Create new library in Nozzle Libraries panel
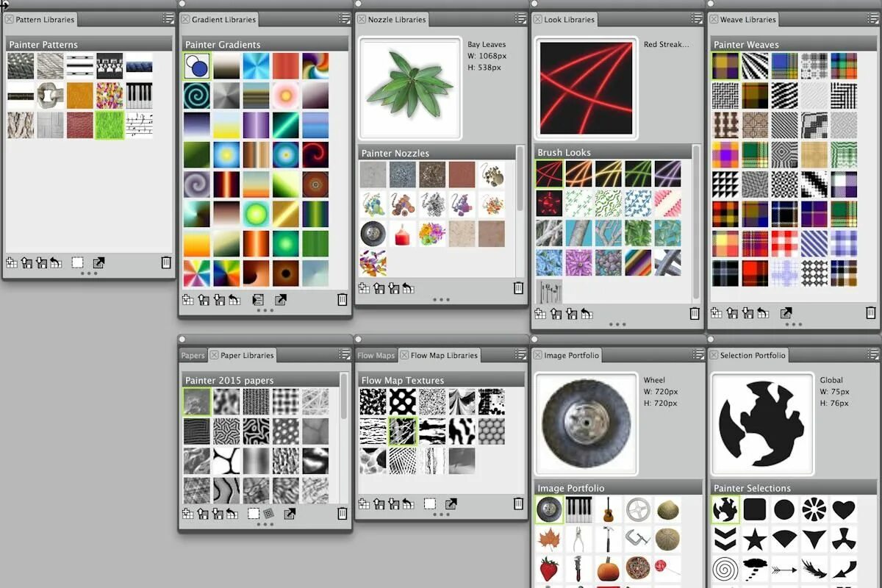Image resolution: width=882 pixels, height=588 pixels. pos(365,288)
